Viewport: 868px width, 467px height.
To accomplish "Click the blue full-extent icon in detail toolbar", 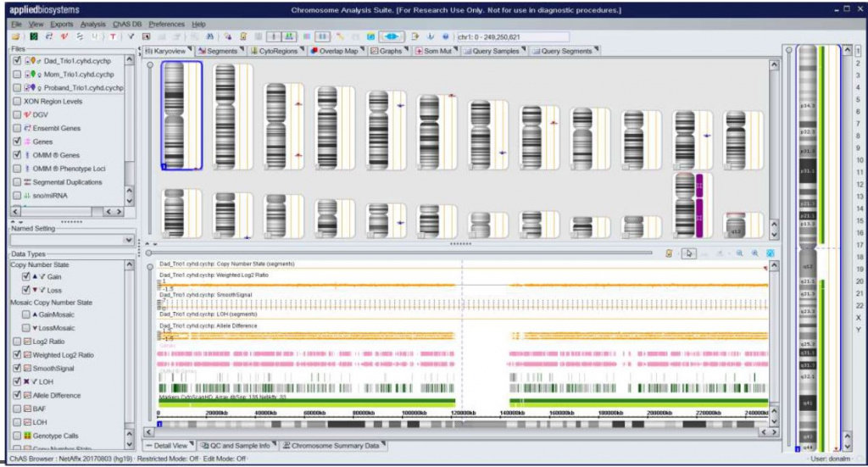I will 770,253.
